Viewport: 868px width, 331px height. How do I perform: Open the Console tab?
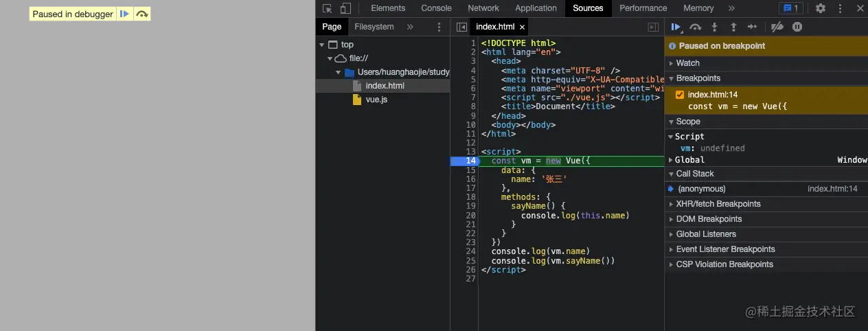[436, 8]
